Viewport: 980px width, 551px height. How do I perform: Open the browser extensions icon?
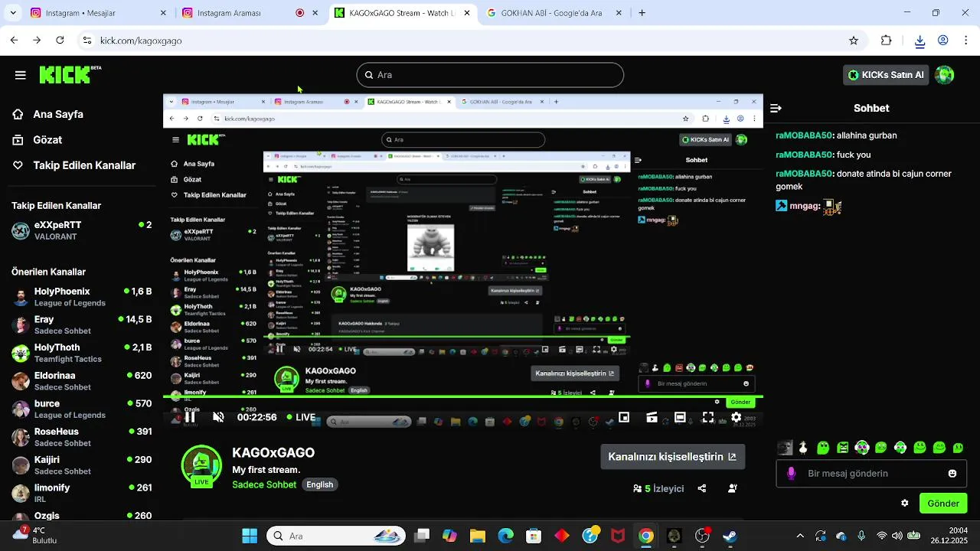(x=887, y=41)
